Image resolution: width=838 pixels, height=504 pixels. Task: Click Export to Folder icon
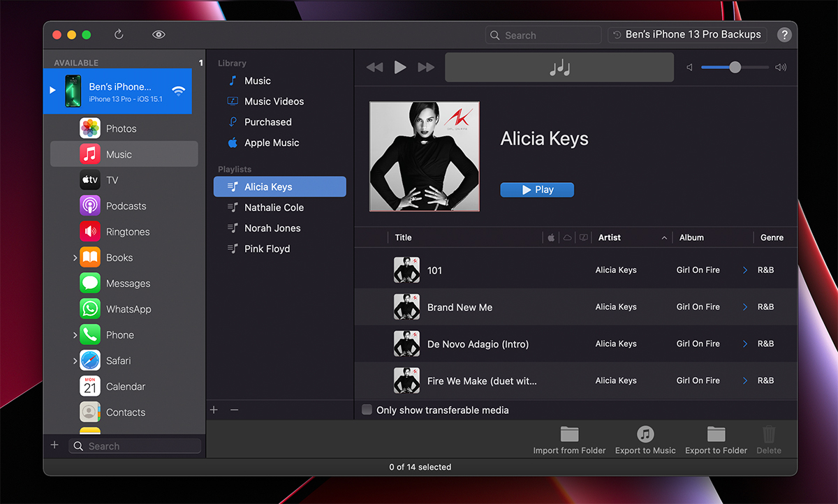tap(716, 435)
